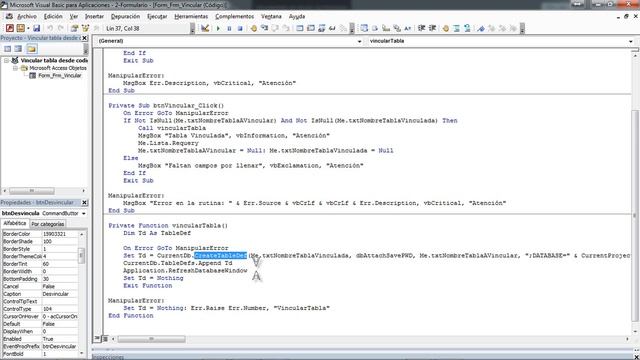Switch to the Alfabética tab
The height and width of the screenshot is (360, 640).
15,223
